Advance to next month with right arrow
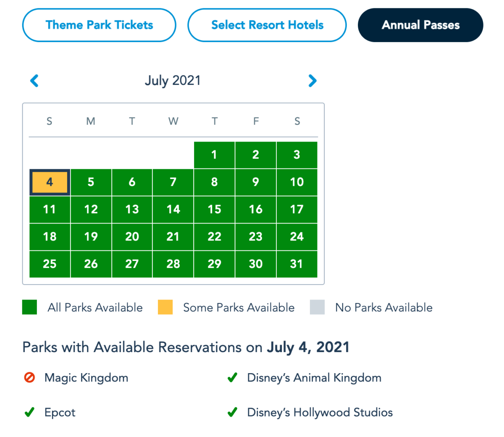The height and width of the screenshot is (437, 504). click(312, 81)
